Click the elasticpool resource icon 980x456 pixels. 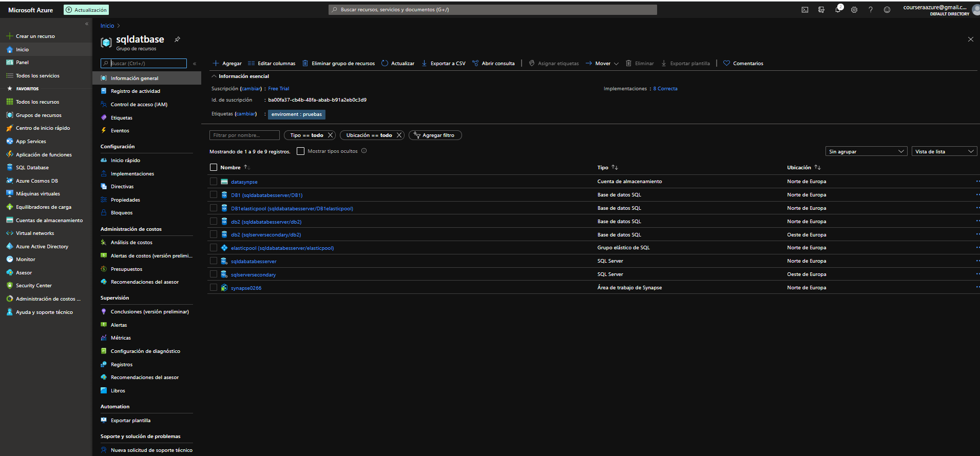(x=224, y=248)
